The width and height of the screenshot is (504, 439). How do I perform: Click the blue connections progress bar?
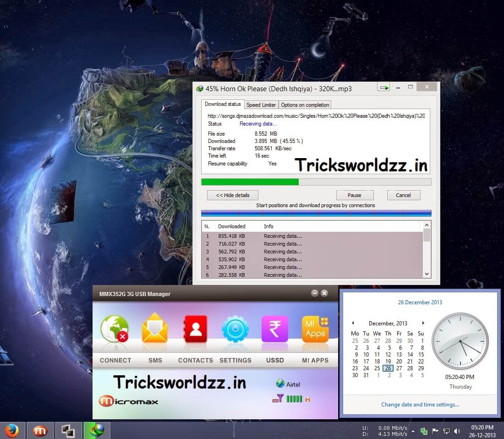coord(316,213)
